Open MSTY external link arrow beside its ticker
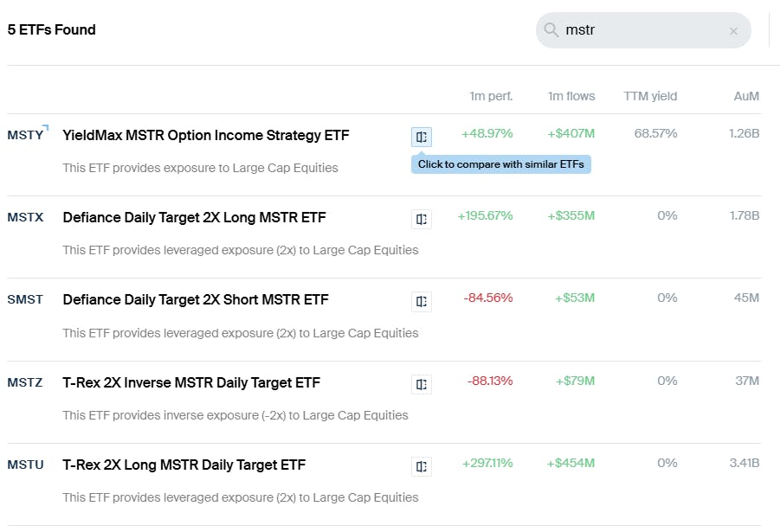Screen dimensions: 780x532 coord(46,129)
